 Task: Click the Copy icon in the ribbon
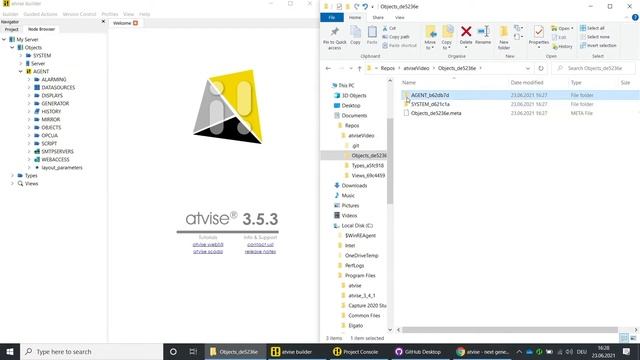356,32
